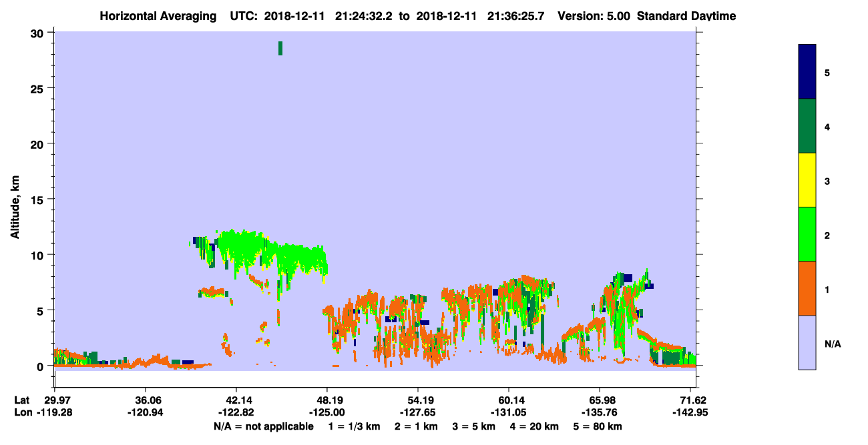Screen dimensions: 868x445
Task: Click the 'Lon' row label
Action: (x=22, y=412)
